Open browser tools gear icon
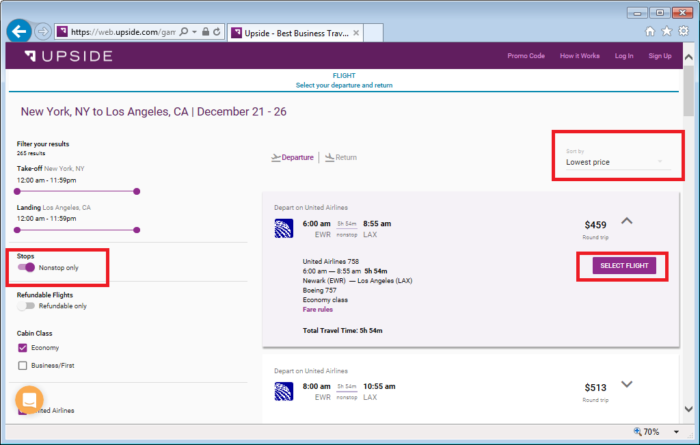Screen dimensions: 700x445 683,31
